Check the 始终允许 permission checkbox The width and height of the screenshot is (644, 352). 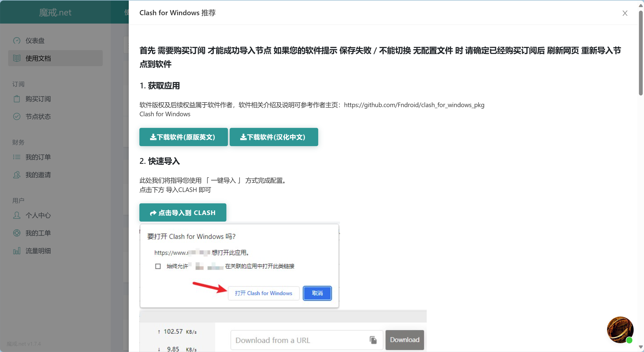point(158,266)
